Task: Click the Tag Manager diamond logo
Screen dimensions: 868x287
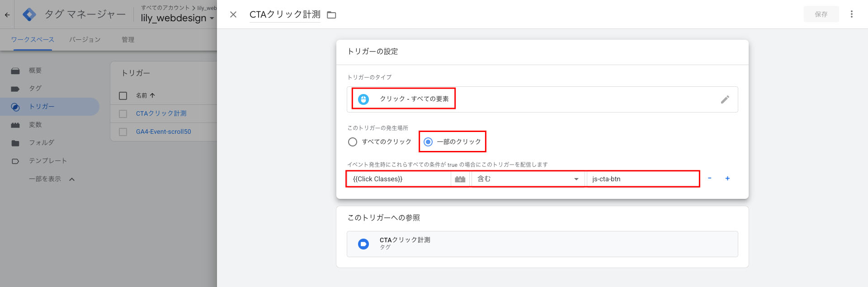Action: pyautogui.click(x=29, y=14)
